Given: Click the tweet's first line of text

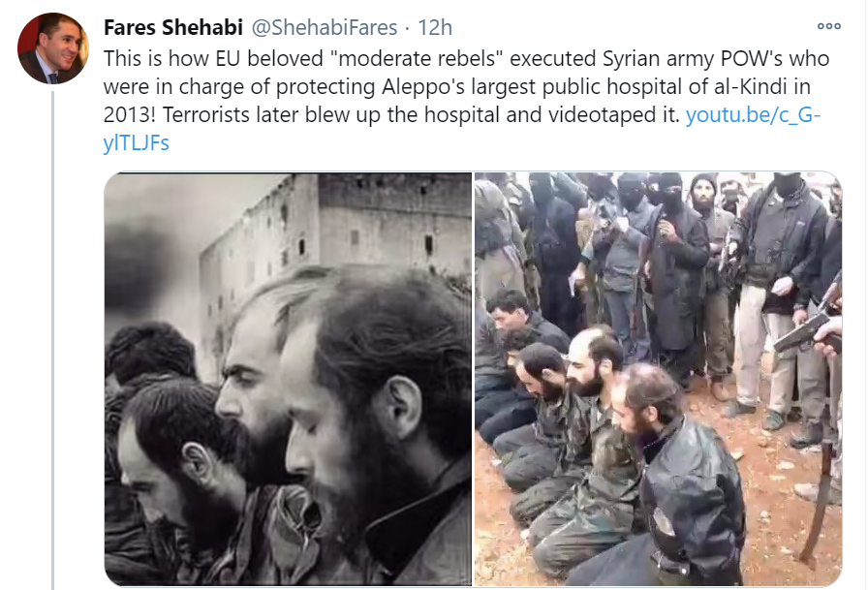Looking at the screenshot, I should tap(466, 59).
